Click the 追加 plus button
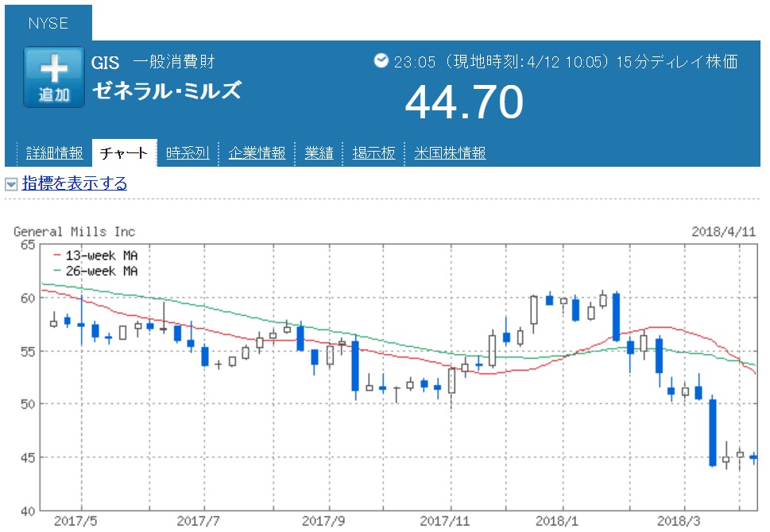This screenshot has width=770, height=532. [54, 77]
